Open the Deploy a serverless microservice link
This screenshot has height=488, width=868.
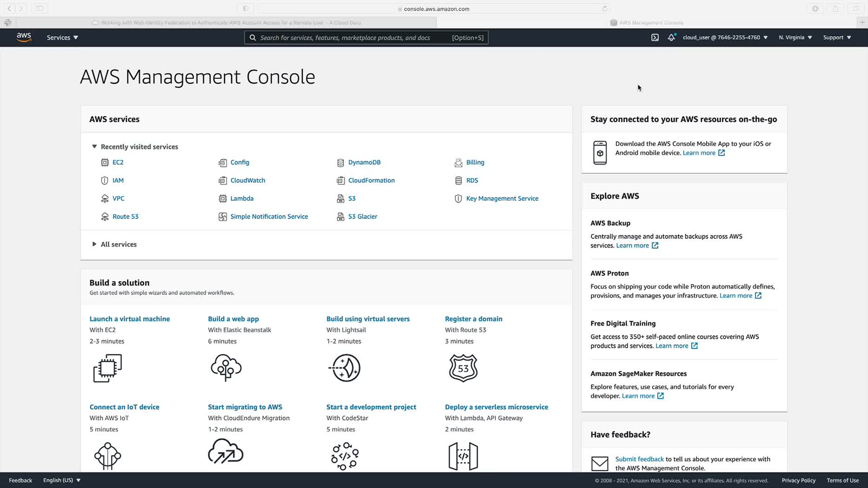pos(496,407)
